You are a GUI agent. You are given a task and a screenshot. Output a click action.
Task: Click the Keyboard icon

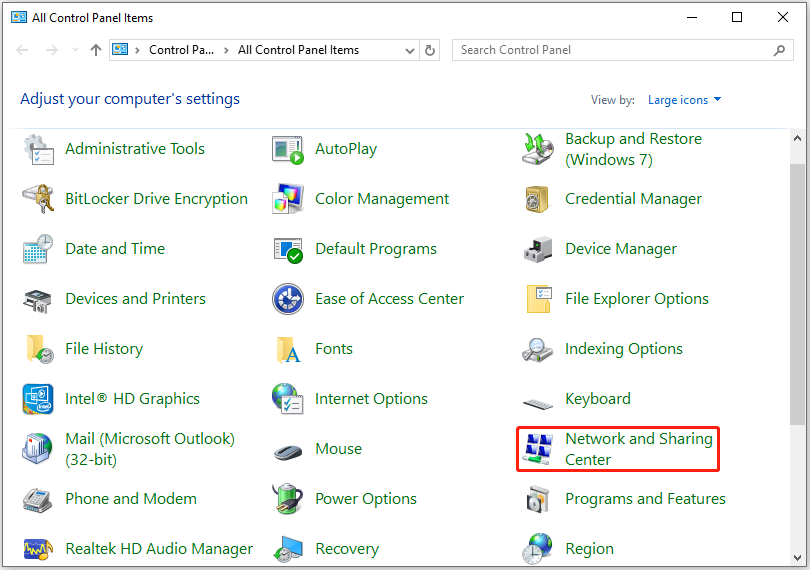coord(538,403)
